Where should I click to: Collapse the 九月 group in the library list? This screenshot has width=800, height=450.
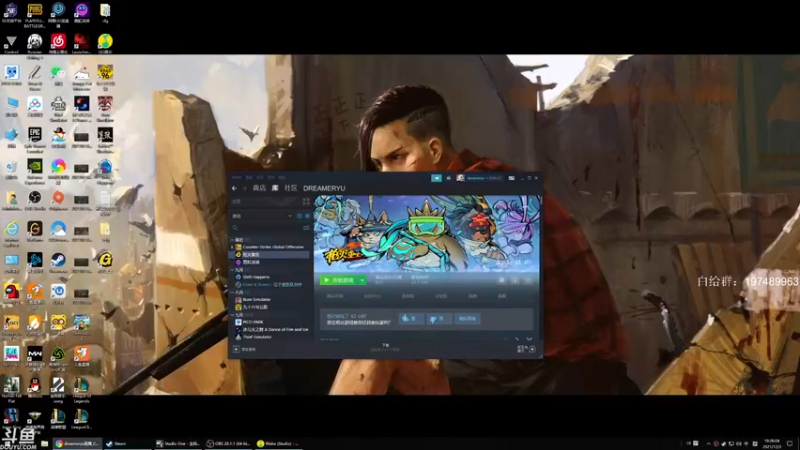click(232, 270)
